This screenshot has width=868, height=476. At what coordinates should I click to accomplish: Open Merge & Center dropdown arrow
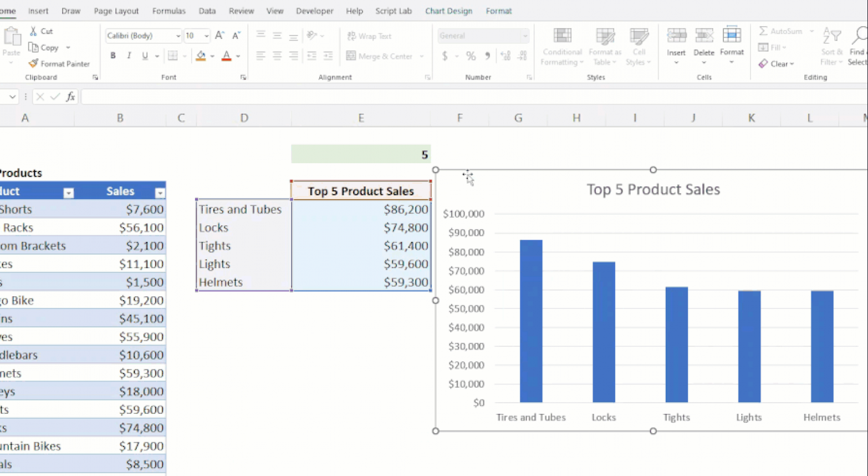tap(422, 56)
